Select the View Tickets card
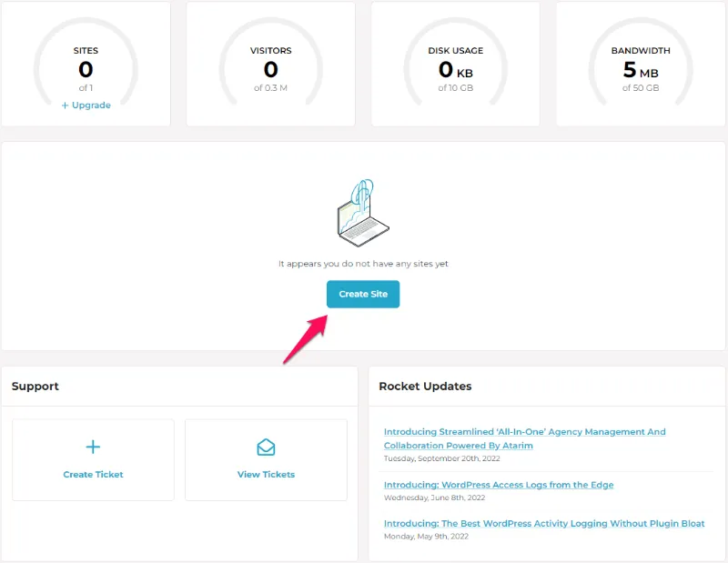The height and width of the screenshot is (563, 728). tap(266, 459)
